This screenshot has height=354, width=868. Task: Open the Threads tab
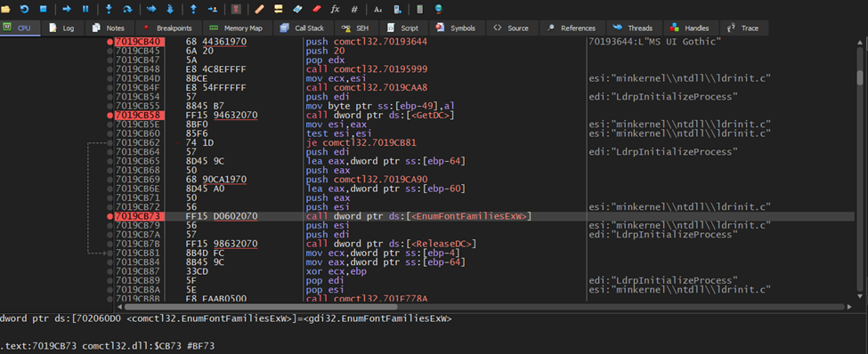click(635, 28)
